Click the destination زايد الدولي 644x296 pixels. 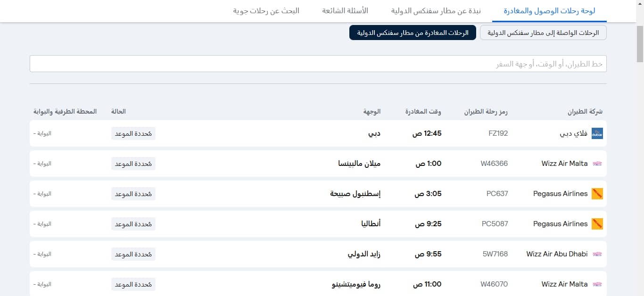[364, 254]
